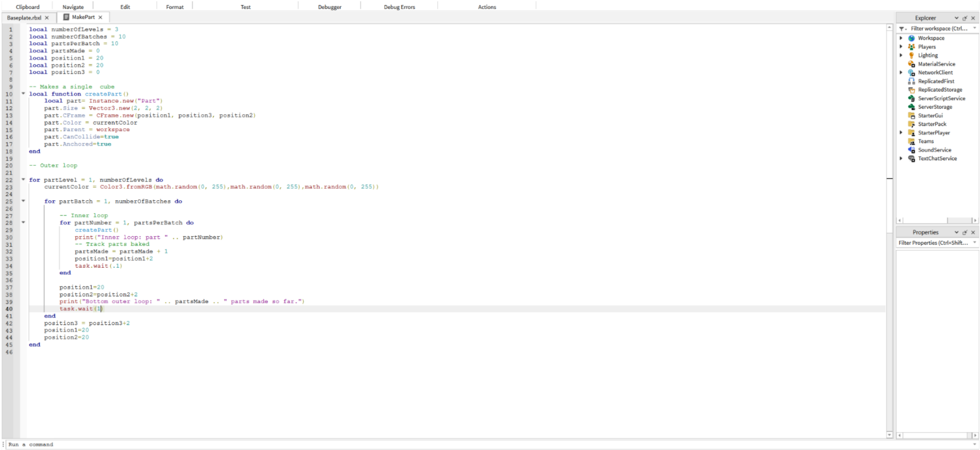Select the ServerScriptService icon
Viewport: 980px width, 450px height.
[x=912, y=98]
